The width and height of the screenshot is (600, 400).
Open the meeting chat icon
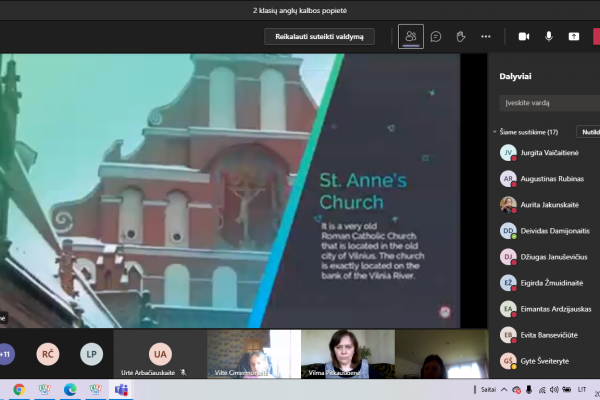[435, 36]
